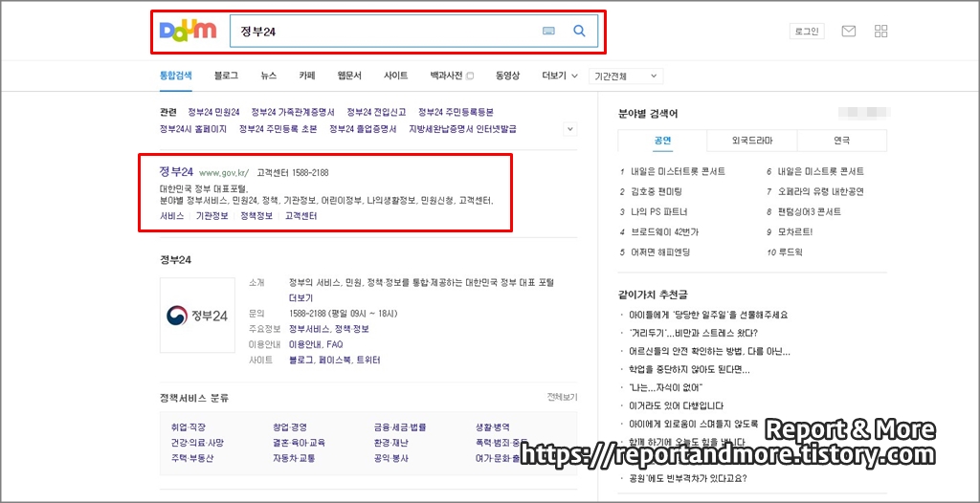Click related search 정부24 주민등록등본
Screen dimensions: 980x503
coord(456,113)
